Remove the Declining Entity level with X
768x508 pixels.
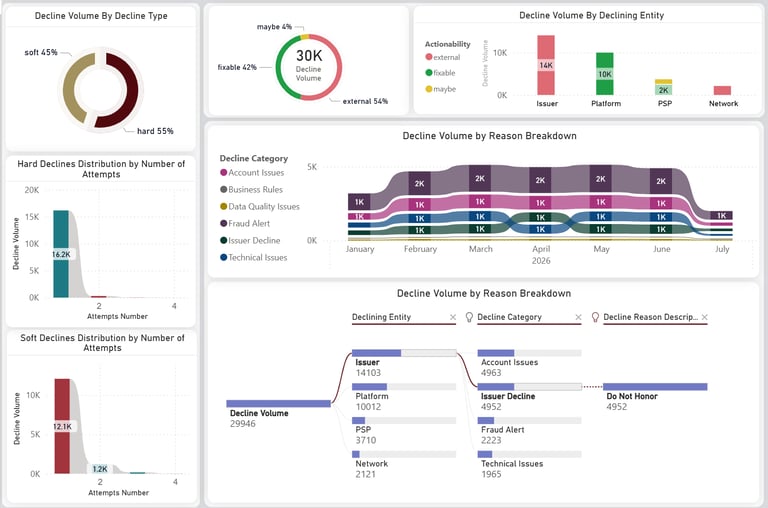[x=453, y=317]
